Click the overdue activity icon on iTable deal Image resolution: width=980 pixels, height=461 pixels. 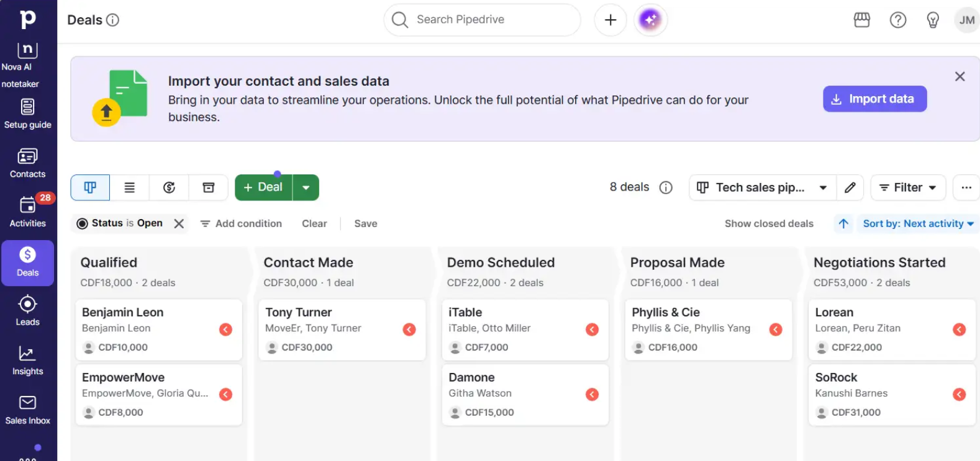pos(592,329)
